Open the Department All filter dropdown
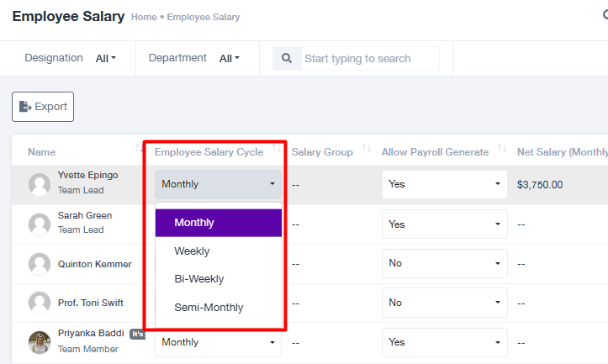 (x=230, y=58)
